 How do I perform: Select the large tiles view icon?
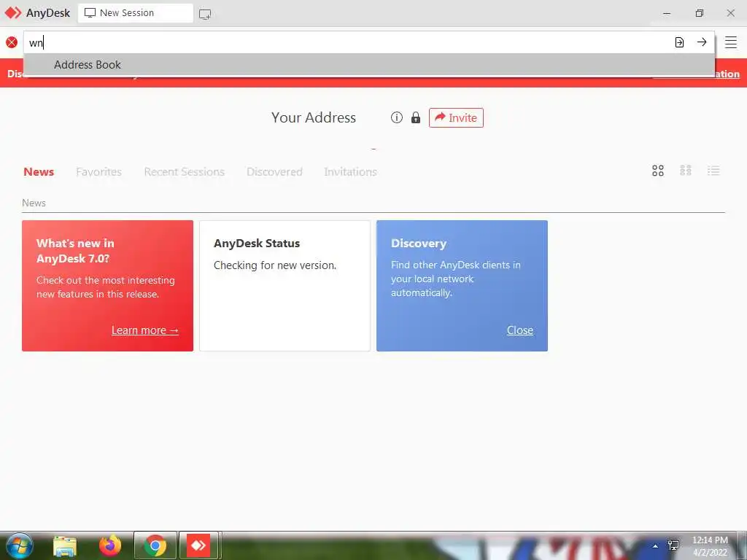click(658, 171)
